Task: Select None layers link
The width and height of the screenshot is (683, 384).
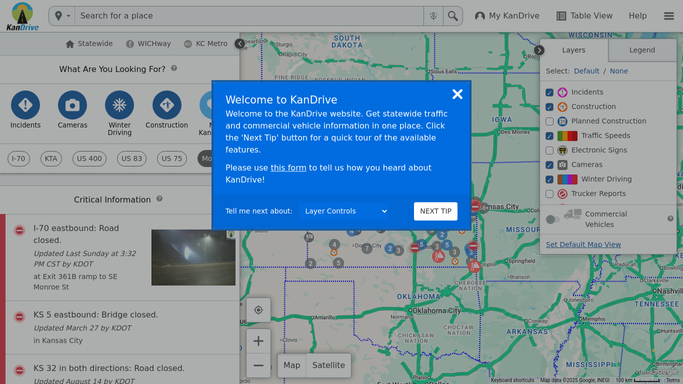Action: click(x=619, y=71)
